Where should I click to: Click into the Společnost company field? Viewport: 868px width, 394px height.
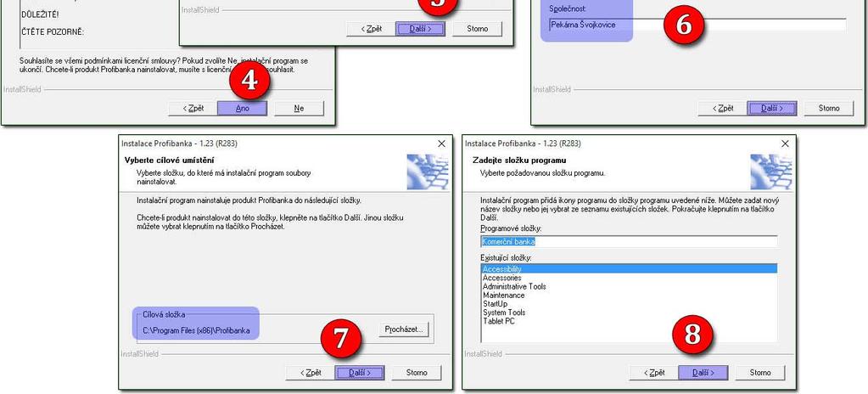[x=697, y=25]
